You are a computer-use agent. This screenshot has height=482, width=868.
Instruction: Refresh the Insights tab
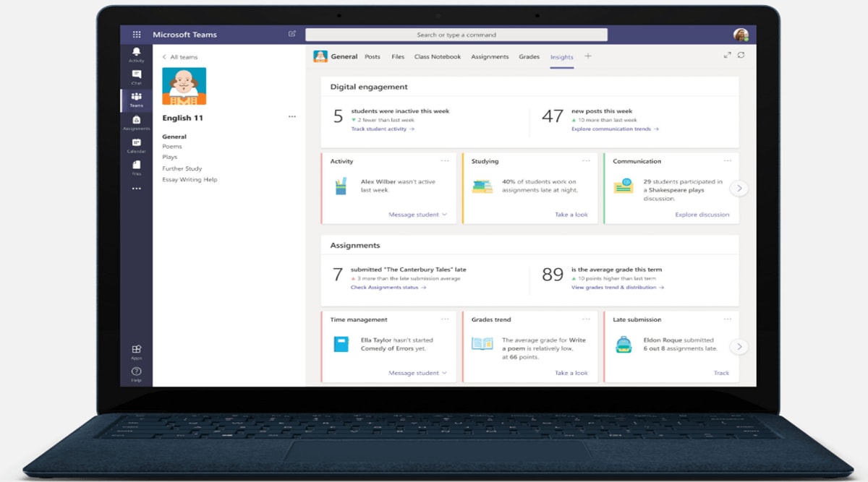[x=741, y=55]
